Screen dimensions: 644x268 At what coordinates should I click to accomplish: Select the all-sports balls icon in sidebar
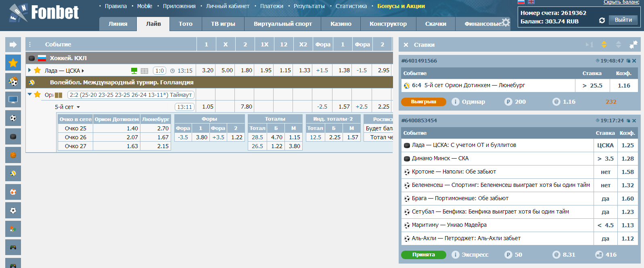[x=13, y=81]
